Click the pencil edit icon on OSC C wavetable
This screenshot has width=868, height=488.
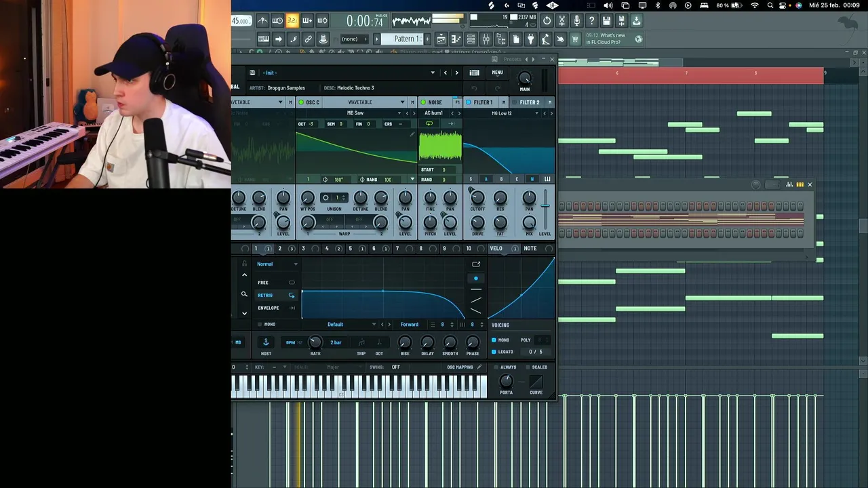coord(412,134)
